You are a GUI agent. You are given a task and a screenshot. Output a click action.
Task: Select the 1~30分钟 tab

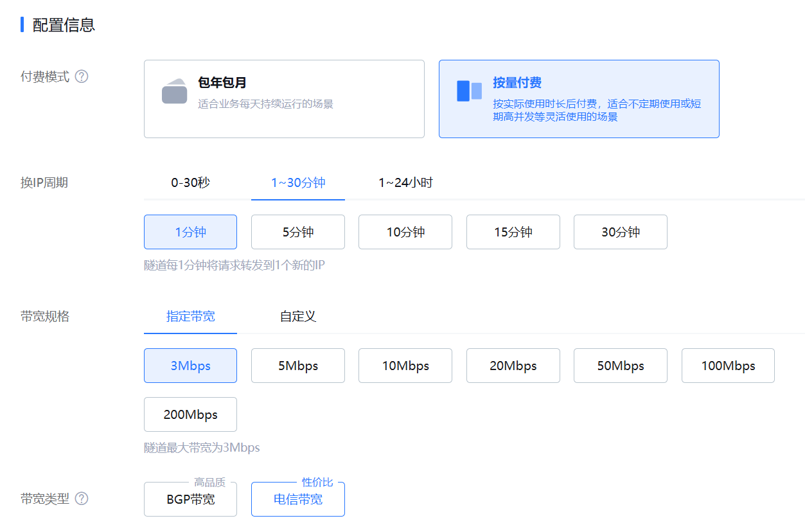click(x=298, y=182)
